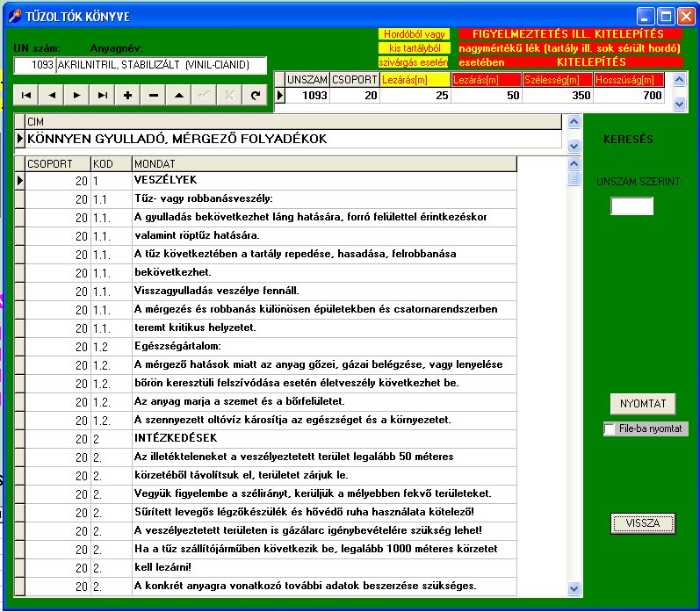Post edit checkmark navigator button
The height and width of the screenshot is (612, 700).
tap(205, 95)
